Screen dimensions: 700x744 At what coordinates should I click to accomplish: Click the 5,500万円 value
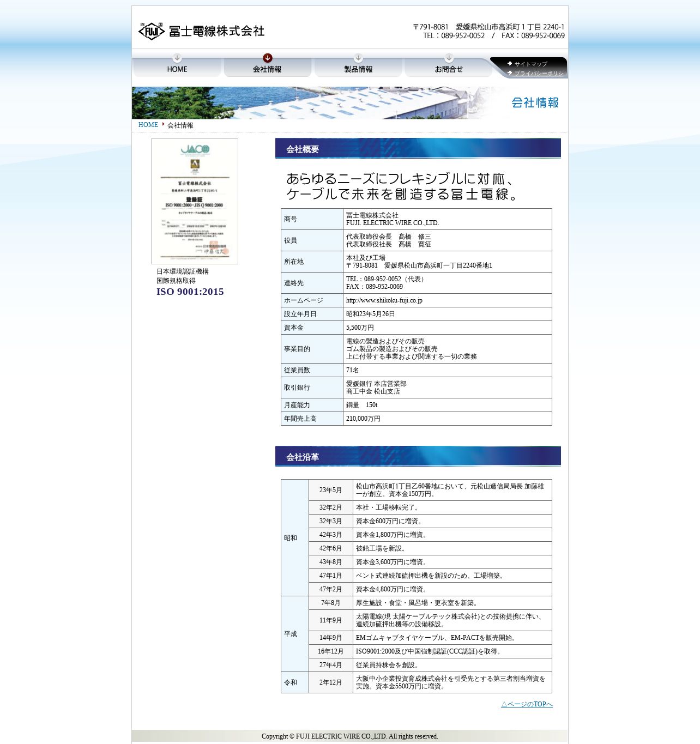pos(360,328)
